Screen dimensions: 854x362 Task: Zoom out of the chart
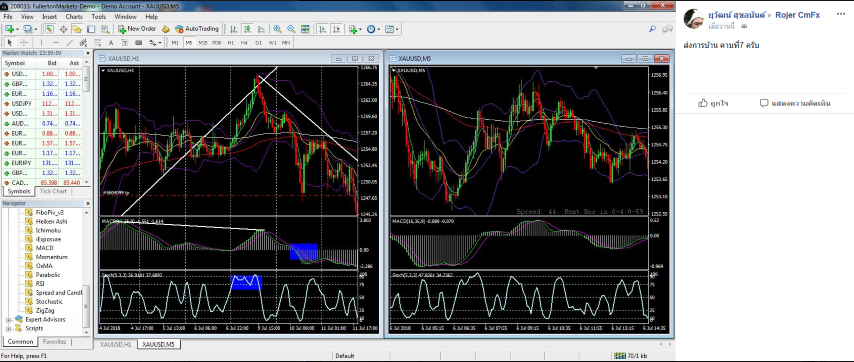[x=291, y=29]
